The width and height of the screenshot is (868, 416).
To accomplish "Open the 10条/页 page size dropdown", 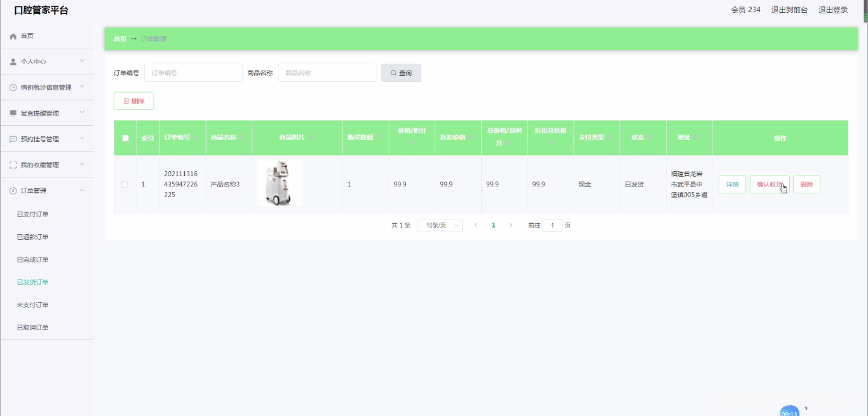I will click(x=440, y=225).
